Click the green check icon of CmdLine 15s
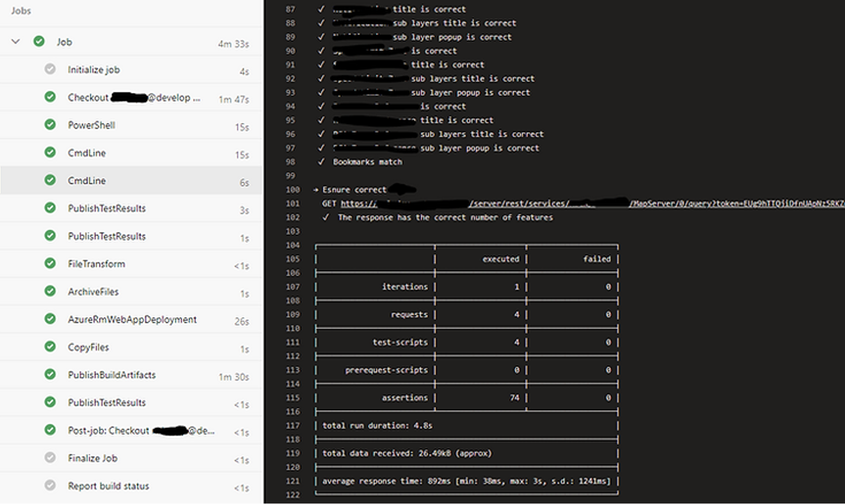The image size is (845, 504). [x=50, y=153]
